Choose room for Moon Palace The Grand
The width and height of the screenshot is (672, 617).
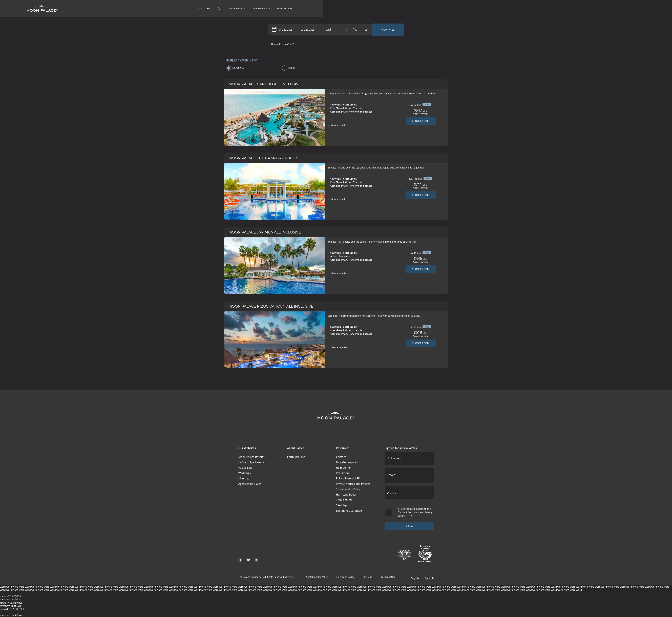tap(421, 195)
